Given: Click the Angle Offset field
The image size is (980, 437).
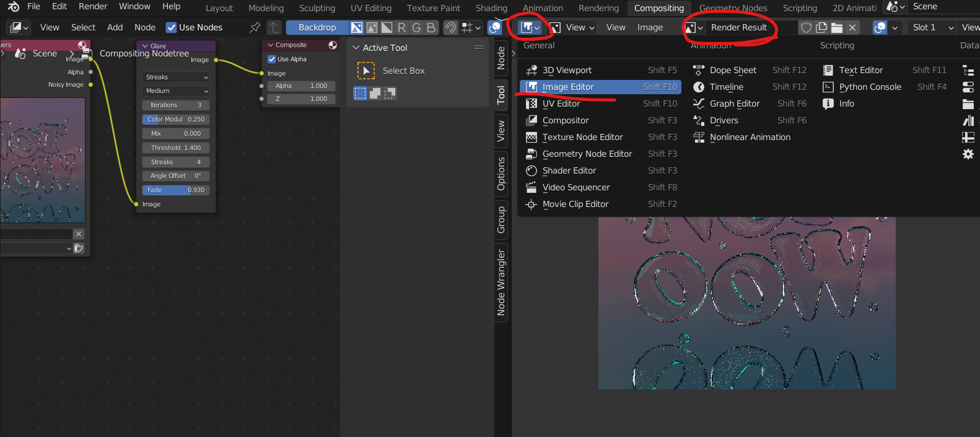Looking at the screenshot, I should point(176,175).
